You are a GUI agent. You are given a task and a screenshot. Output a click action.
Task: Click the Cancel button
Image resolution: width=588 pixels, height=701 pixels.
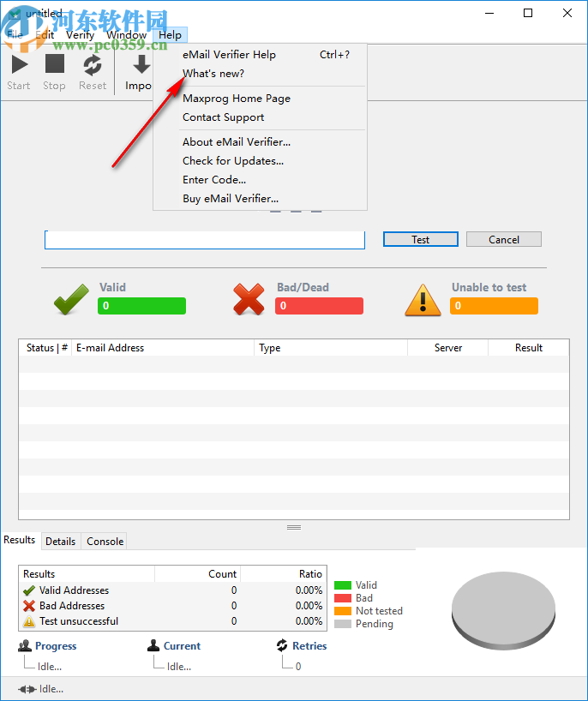point(503,239)
